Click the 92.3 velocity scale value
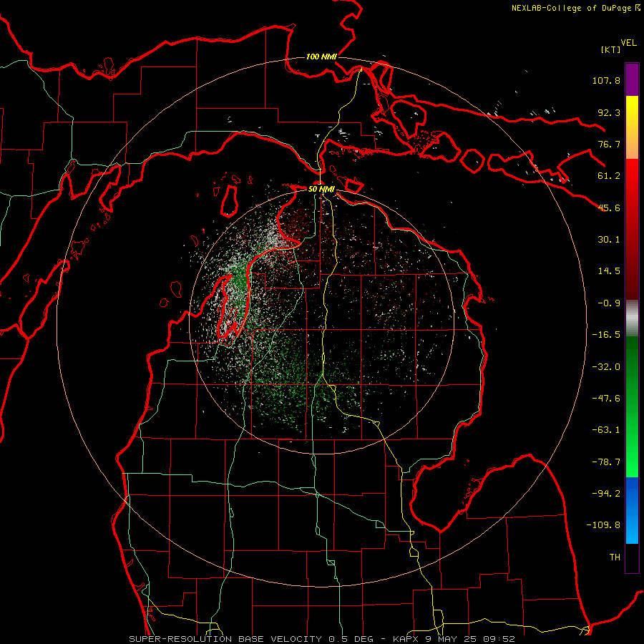Viewport: 644px width, 644px height. pos(609,112)
